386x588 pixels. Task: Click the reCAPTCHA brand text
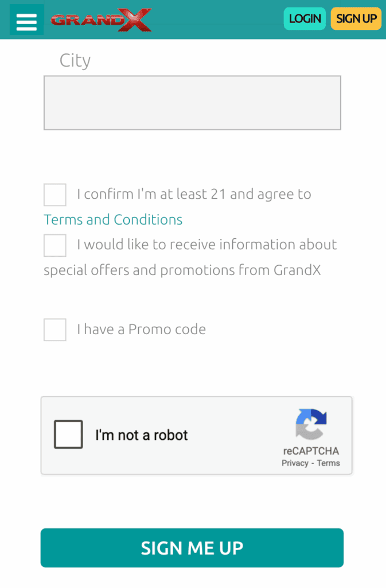click(x=311, y=451)
